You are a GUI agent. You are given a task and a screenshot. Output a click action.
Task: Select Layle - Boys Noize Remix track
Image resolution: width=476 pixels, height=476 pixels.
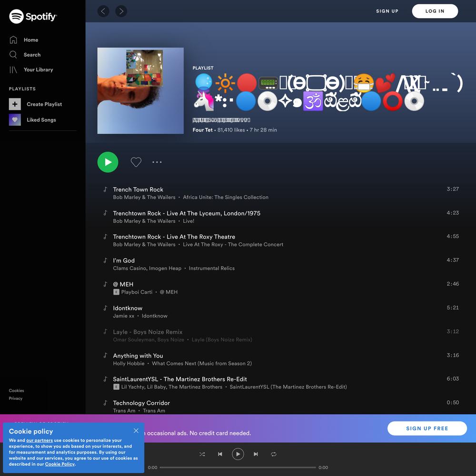click(148, 332)
